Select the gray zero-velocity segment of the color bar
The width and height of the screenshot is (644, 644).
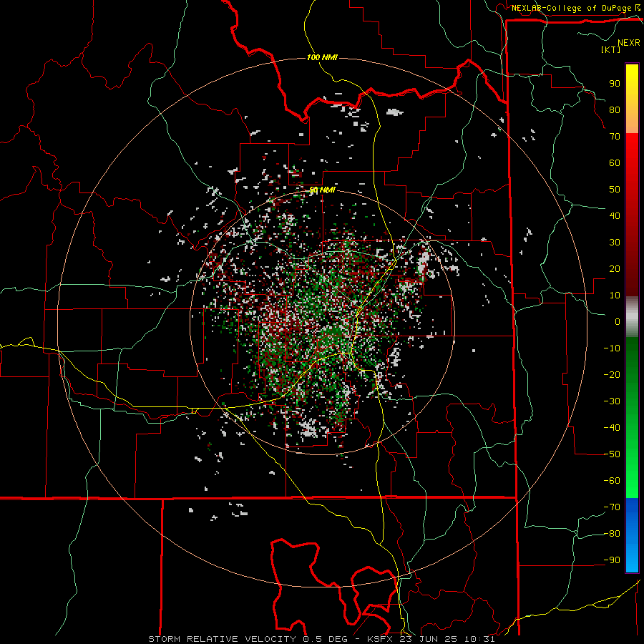[x=632, y=316]
